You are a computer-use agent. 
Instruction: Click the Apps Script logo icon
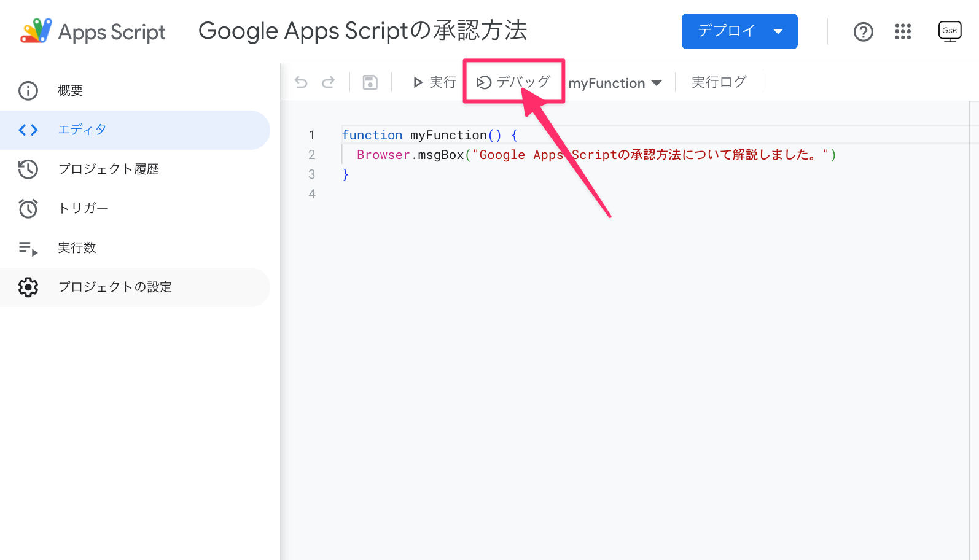(36, 31)
